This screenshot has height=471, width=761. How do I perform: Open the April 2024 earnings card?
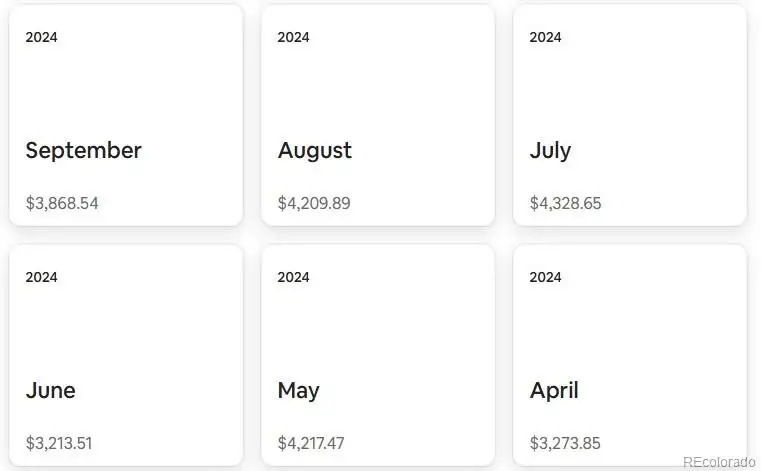(x=629, y=355)
